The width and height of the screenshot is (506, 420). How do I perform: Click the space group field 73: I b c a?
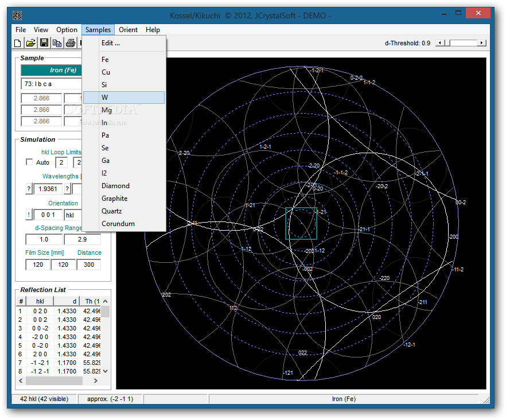pos(52,84)
